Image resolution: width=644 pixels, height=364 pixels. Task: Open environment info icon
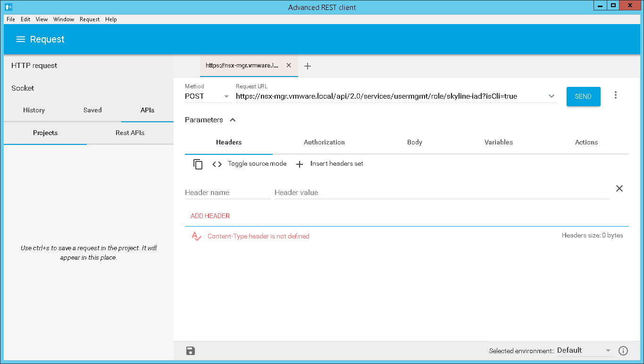(623, 350)
